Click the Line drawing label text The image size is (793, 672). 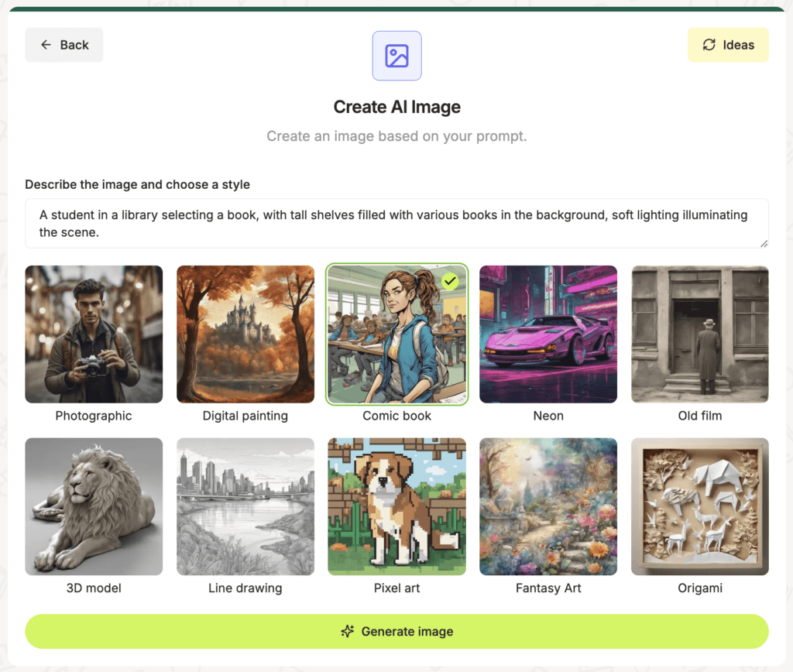point(245,588)
